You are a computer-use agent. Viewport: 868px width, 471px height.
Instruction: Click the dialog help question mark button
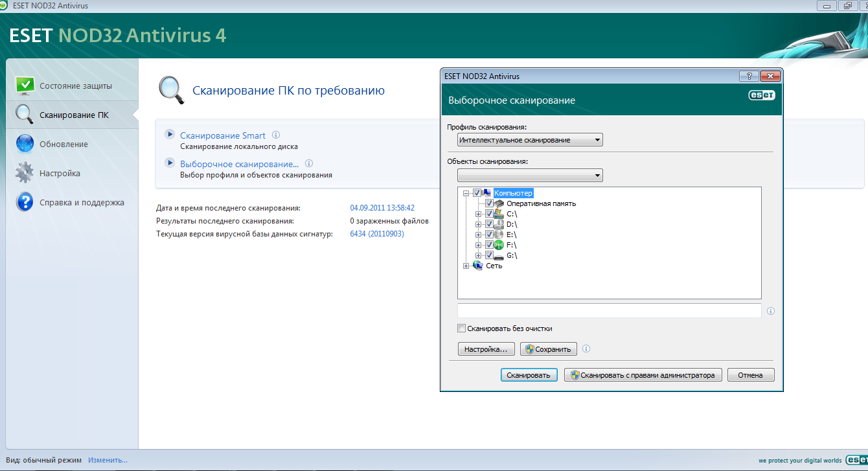749,76
